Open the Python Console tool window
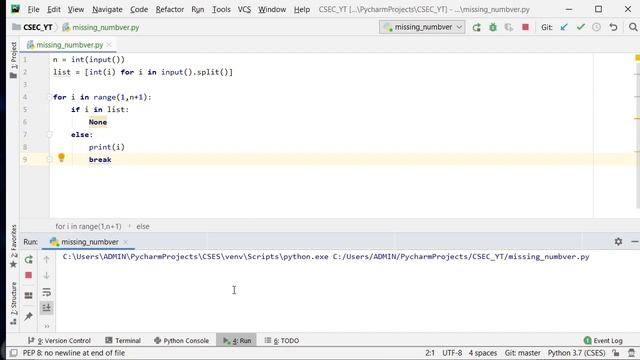 point(182,340)
